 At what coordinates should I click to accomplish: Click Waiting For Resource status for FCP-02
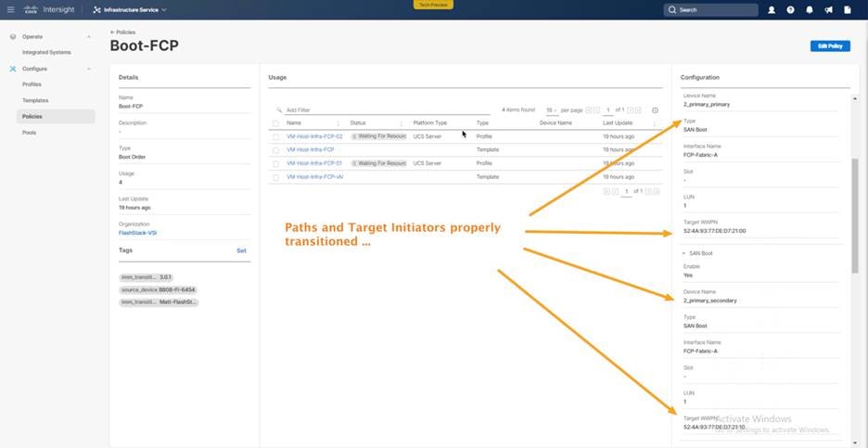[378, 136]
